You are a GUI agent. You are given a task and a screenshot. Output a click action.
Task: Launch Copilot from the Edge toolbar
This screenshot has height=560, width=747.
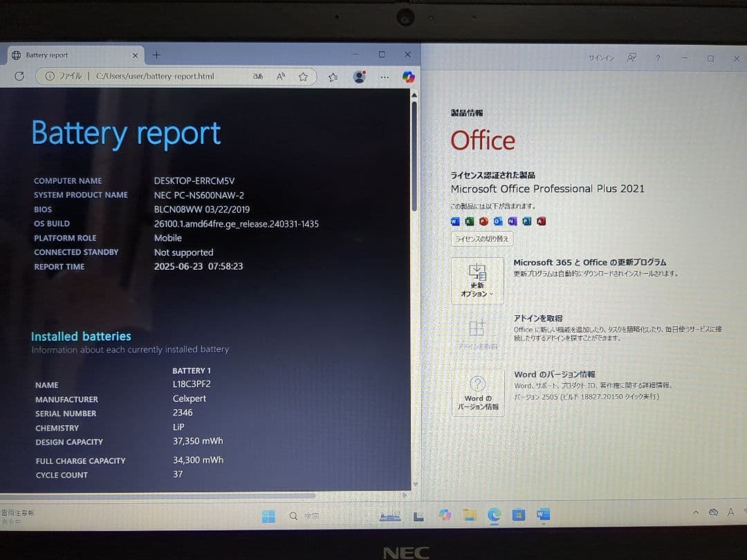pos(409,77)
